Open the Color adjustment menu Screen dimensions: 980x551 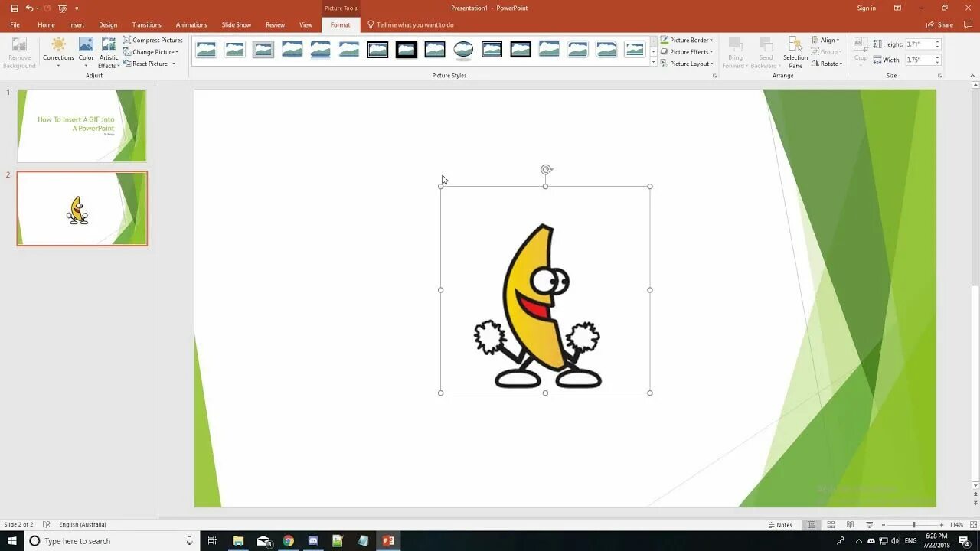[x=86, y=52]
